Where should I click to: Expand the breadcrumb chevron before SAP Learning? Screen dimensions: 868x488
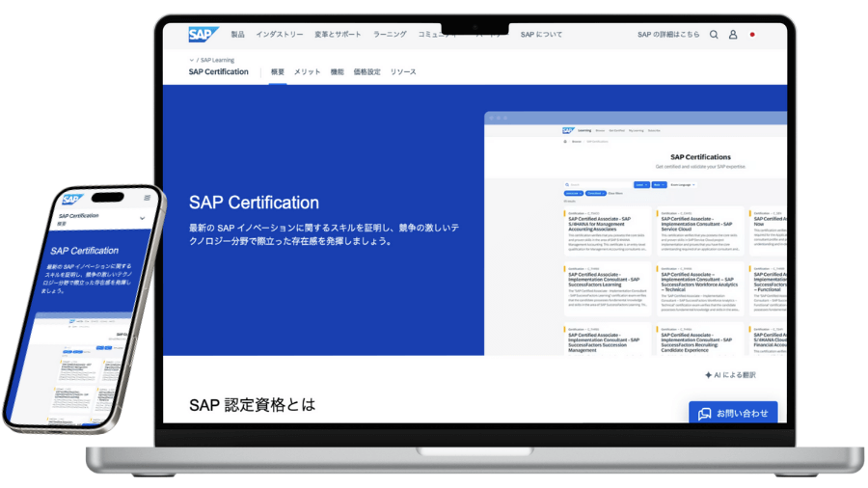[x=192, y=60]
